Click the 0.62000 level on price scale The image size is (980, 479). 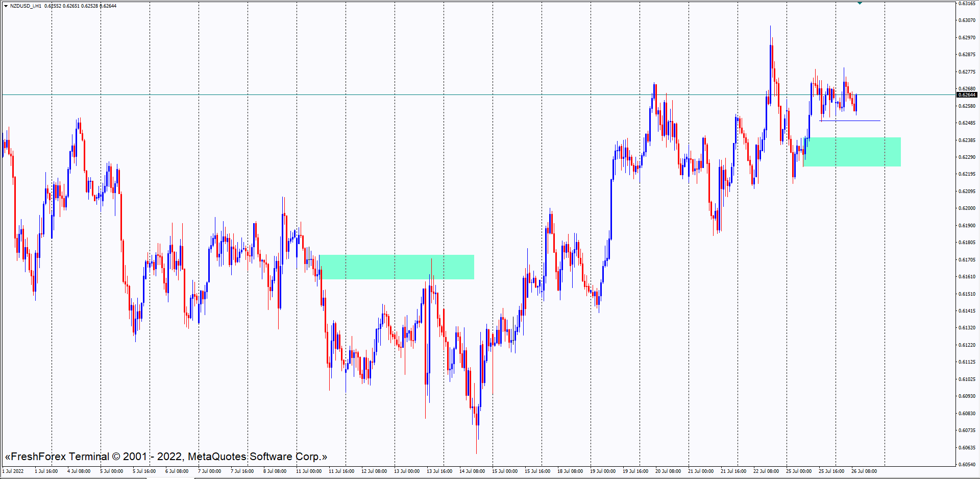coord(967,208)
